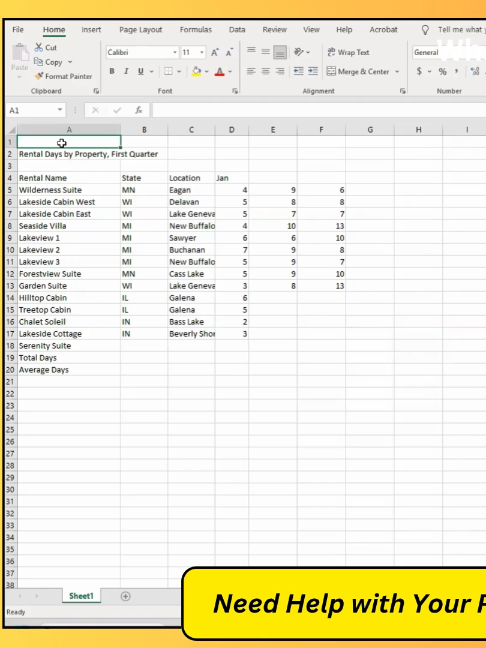
Task: Click the Copy command
Action: point(49,62)
